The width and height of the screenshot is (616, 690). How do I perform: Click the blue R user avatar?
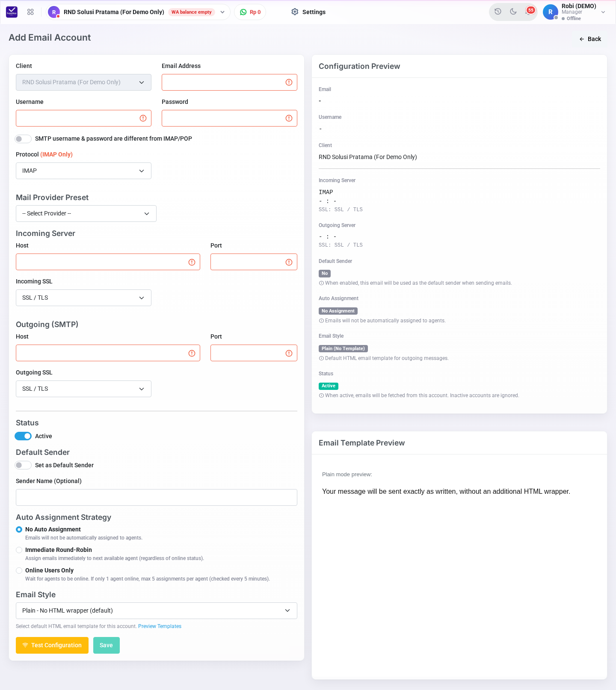click(x=551, y=12)
